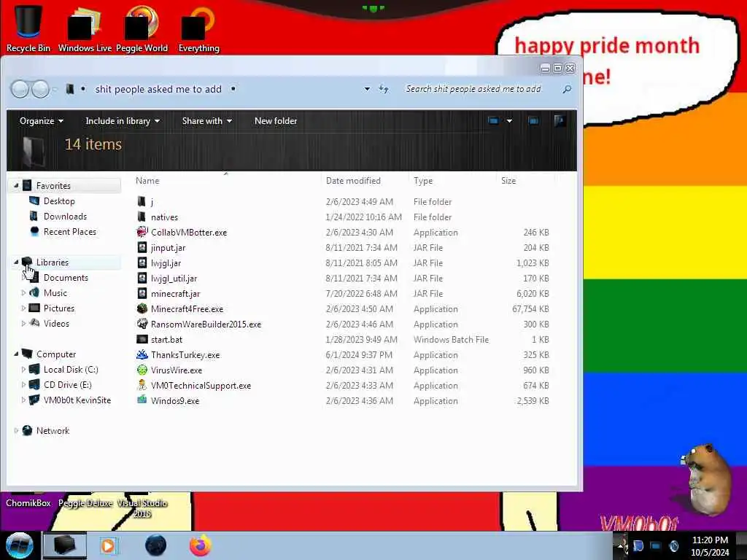Click the Start button orb
The width and height of the screenshot is (747, 560).
click(19, 545)
